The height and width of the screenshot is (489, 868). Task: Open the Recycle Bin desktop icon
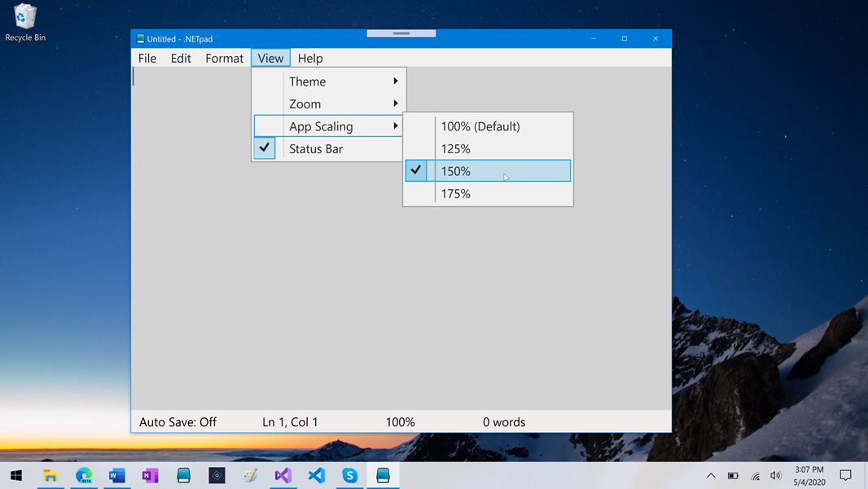coord(25,22)
